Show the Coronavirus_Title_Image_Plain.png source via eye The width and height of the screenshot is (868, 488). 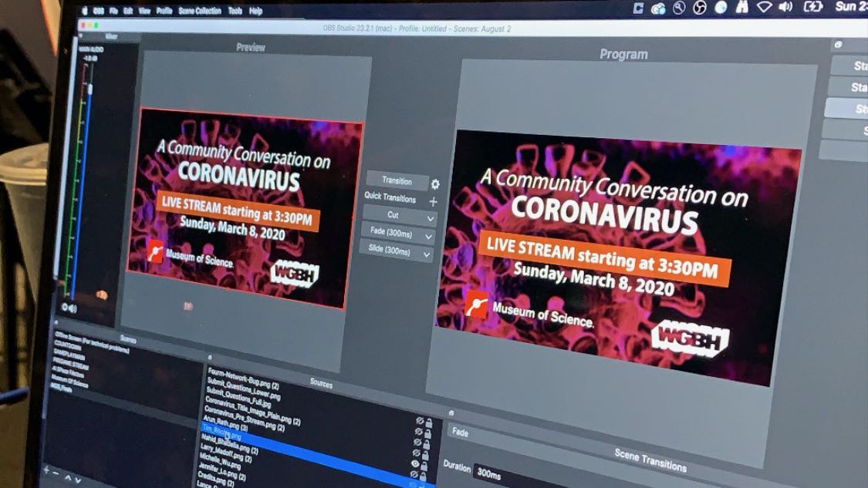(417, 453)
